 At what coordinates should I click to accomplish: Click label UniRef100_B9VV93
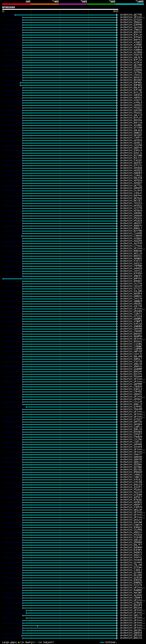[131, 32]
